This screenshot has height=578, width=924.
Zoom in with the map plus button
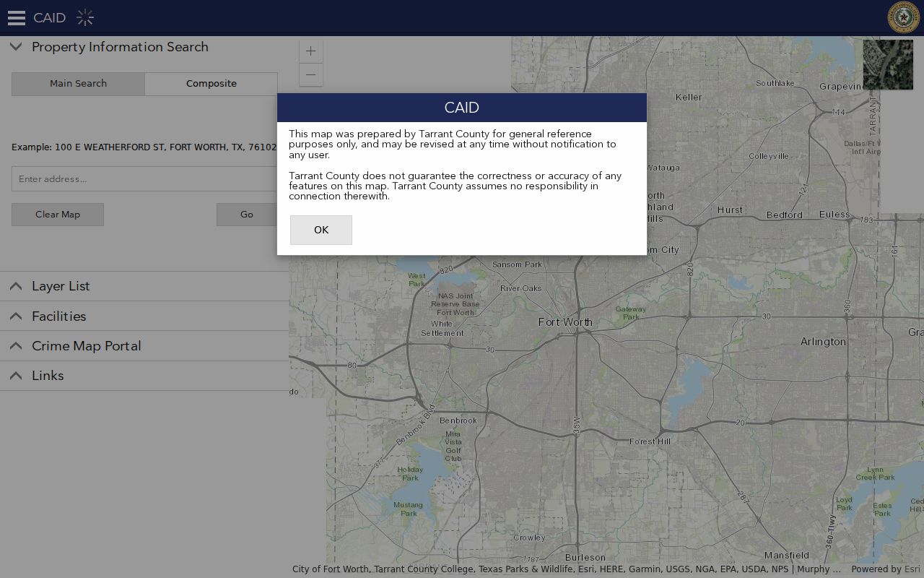[310, 51]
